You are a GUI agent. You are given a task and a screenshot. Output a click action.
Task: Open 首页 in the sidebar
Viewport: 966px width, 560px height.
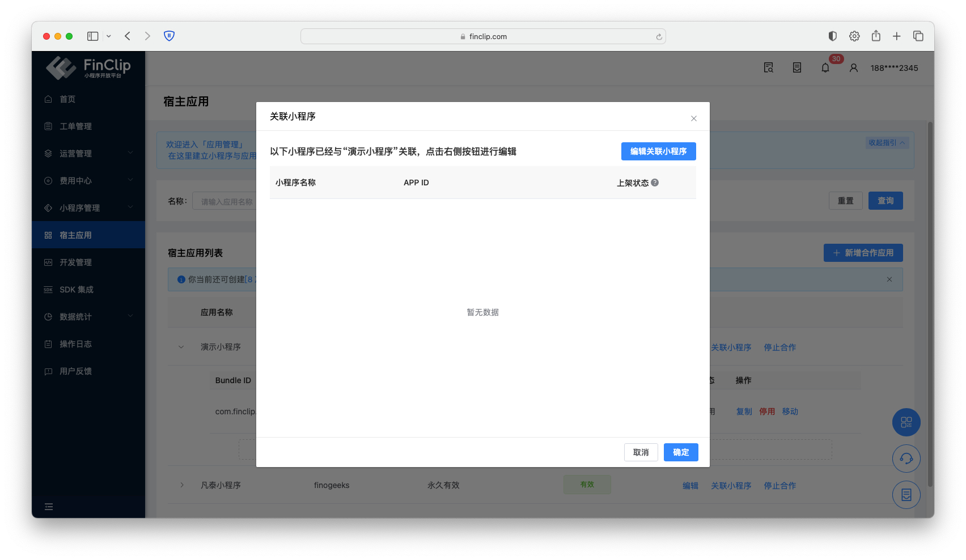pos(67,99)
